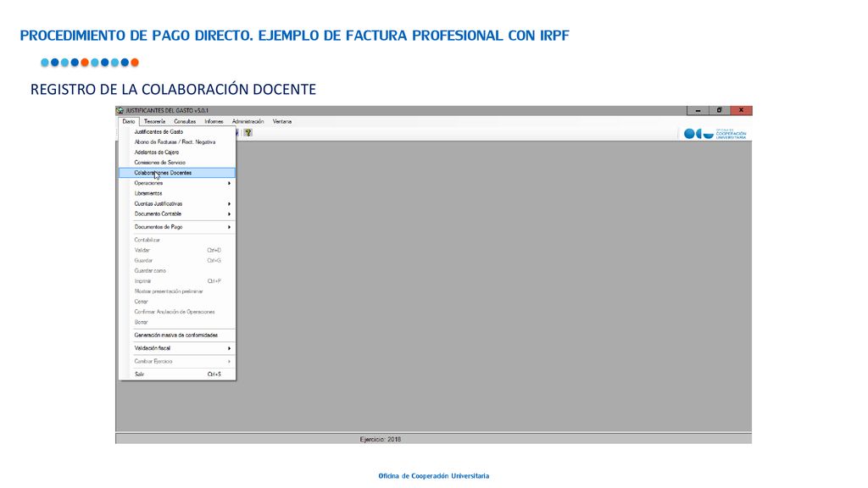The width and height of the screenshot is (868, 488).
Task: Click the application icon in title bar
Action: pyautogui.click(x=120, y=110)
